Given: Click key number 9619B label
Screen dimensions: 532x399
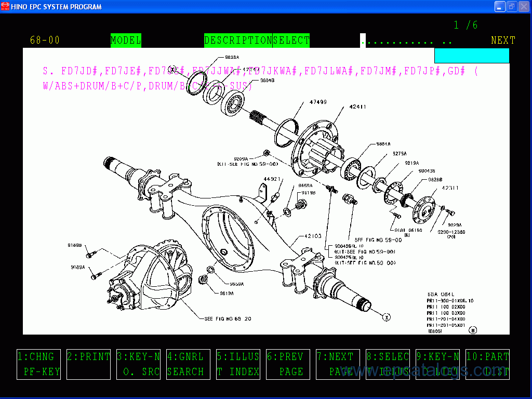Looking at the screenshot, I should coord(309,192).
